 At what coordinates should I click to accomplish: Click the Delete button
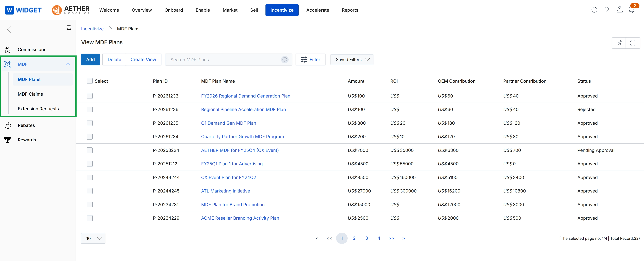tap(114, 60)
